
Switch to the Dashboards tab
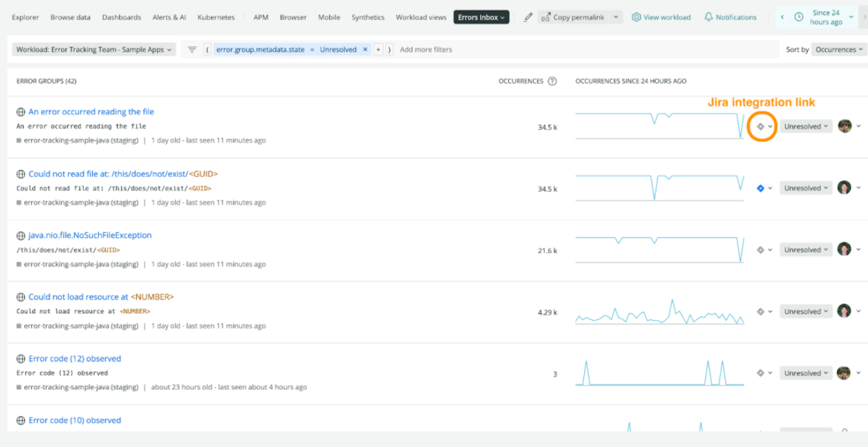coord(121,18)
